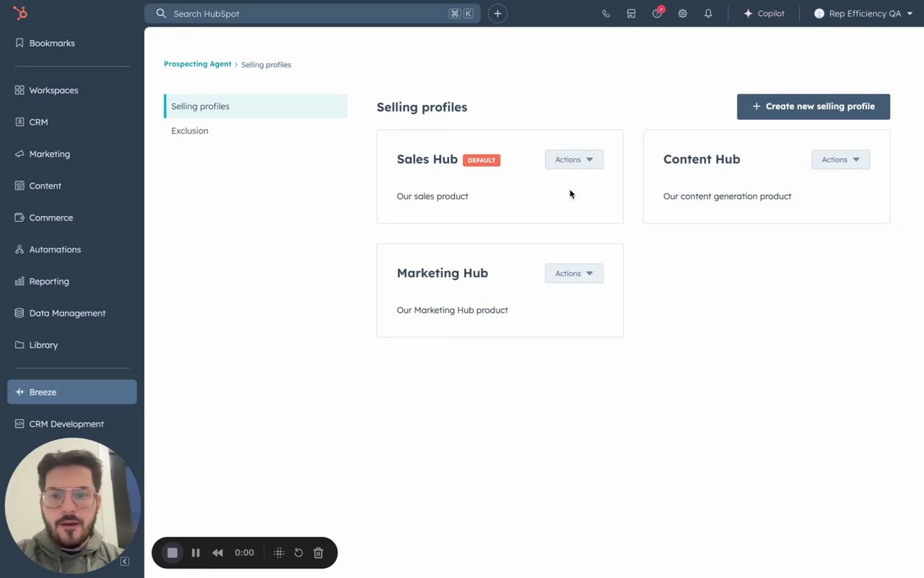Click the plus quick-create button in top bar
This screenshot has height=578, width=924.
click(497, 14)
